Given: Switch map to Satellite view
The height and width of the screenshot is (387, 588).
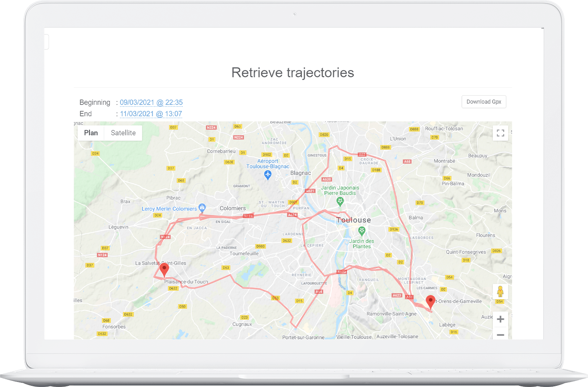Looking at the screenshot, I should (123, 133).
